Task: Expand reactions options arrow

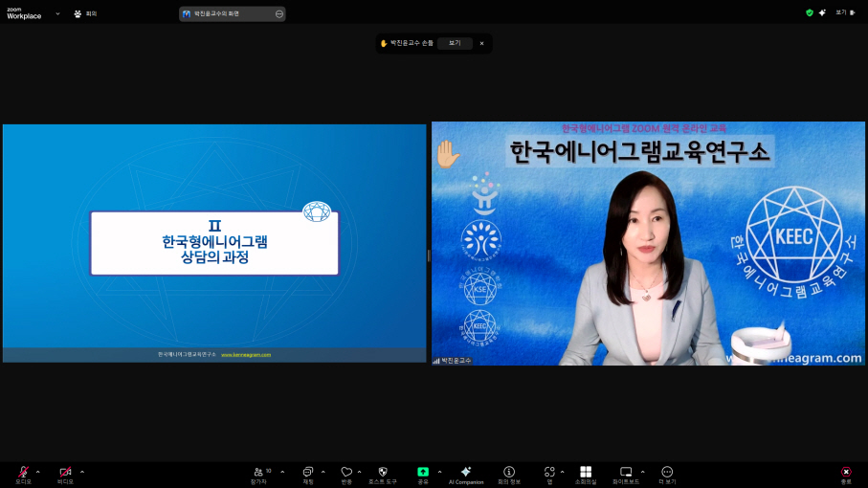Action: 359,472
